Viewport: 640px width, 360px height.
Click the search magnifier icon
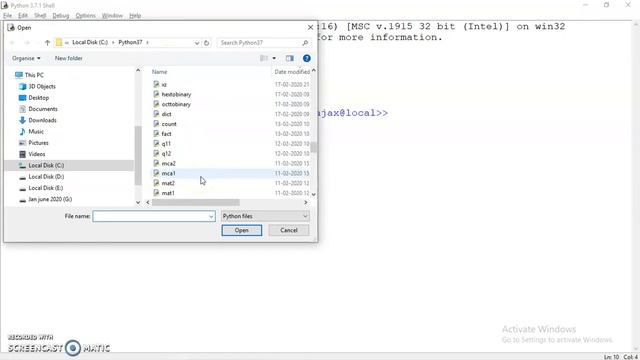(305, 42)
